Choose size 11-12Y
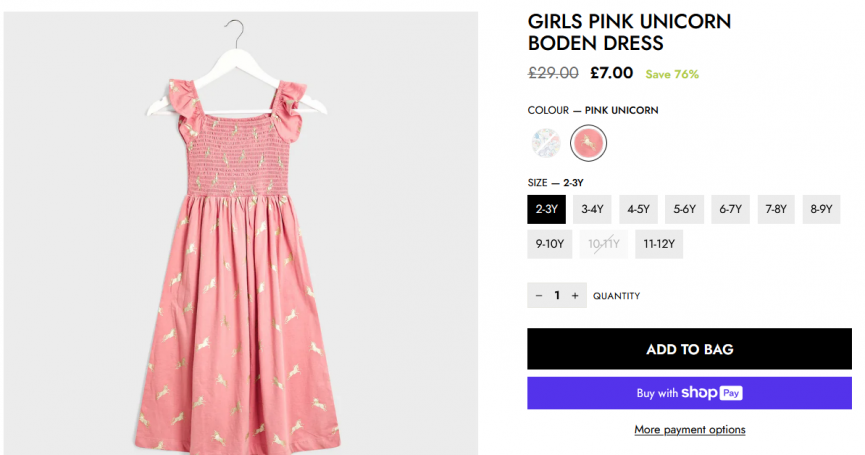 coord(659,244)
